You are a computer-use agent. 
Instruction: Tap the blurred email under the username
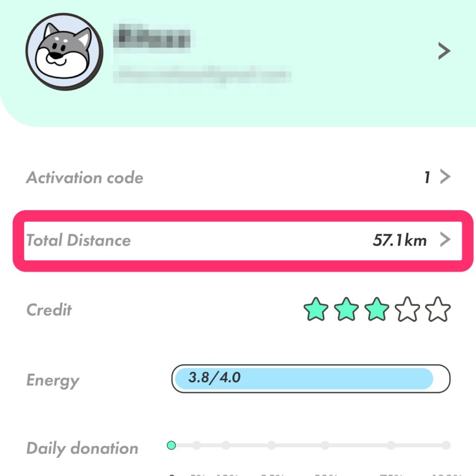click(203, 73)
